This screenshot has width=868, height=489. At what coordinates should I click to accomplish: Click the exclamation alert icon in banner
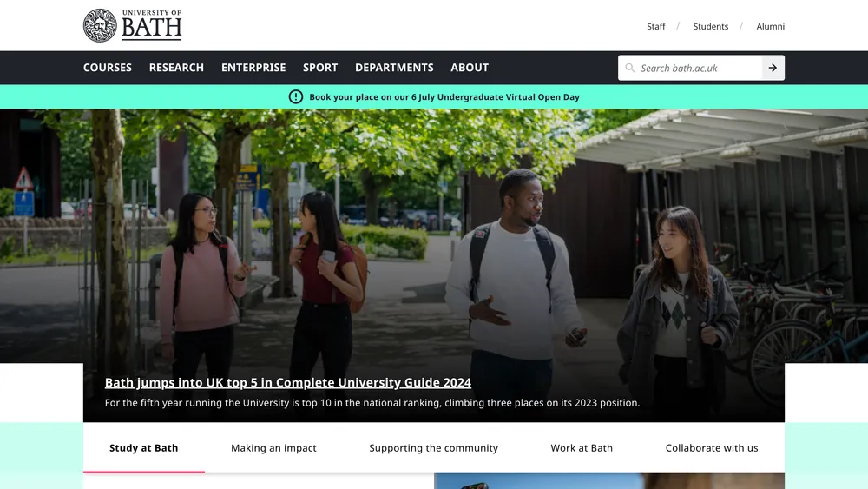[x=296, y=97]
